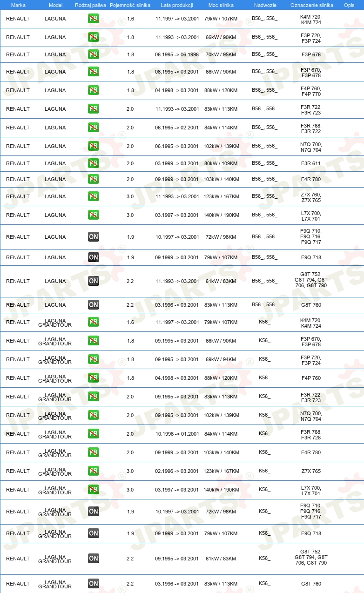Image resolution: width=364 pixels, height=593 pixels.
Task: Click the PB icon for Grandtour 2.0 F4R 780 row
Action: coord(93,452)
